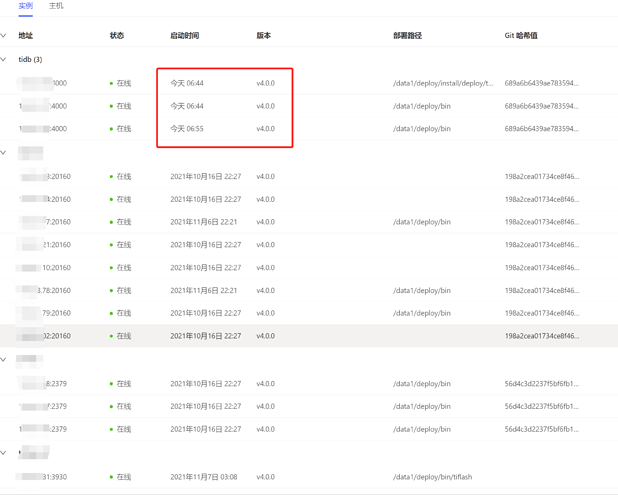Collapse the tidb (3) group
Image resolution: width=618 pixels, height=500 pixels.
3,59
